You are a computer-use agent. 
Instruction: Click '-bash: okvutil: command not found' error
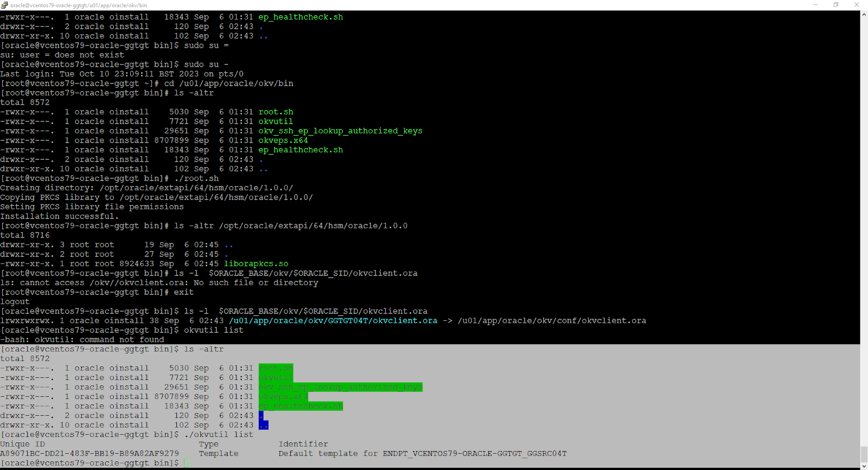coord(82,339)
